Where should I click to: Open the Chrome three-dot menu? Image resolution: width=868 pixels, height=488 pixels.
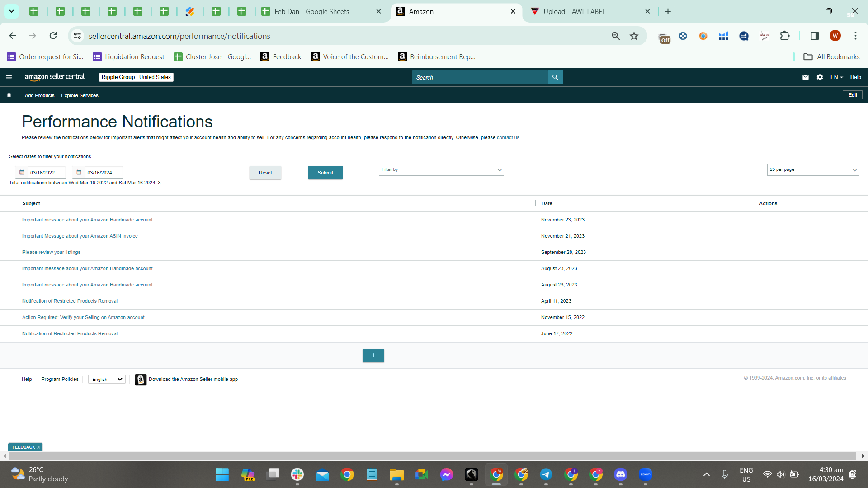point(855,36)
